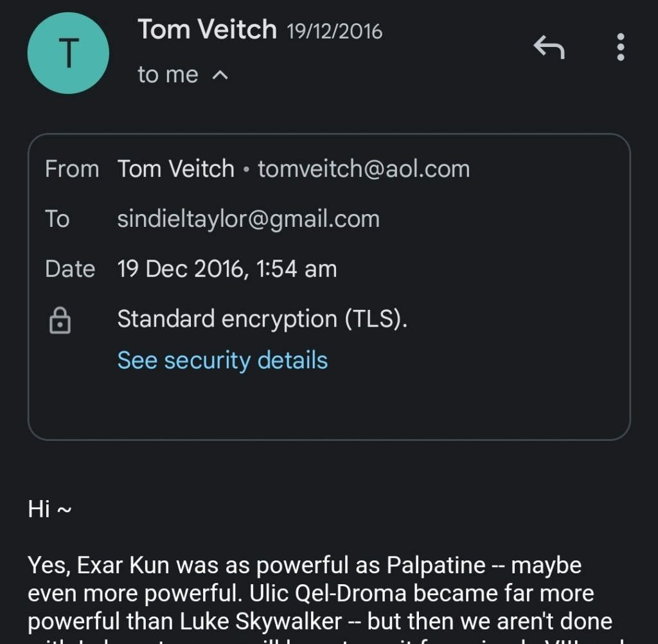Screen dimensions: 658x644
Task: Tap the padlock encryption icon
Action: click(x=60, y=320)
